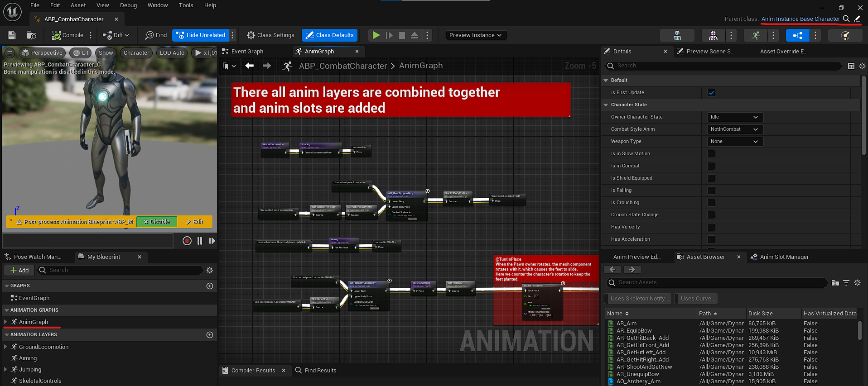Click the Save asset icon
Image resolution: width=868 pixels, height=386 pixels.
12,35
